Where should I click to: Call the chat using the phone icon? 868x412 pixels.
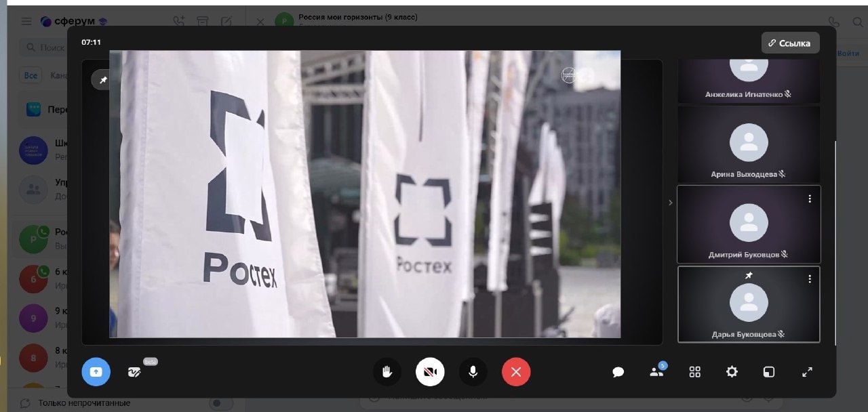coord(834,22)
